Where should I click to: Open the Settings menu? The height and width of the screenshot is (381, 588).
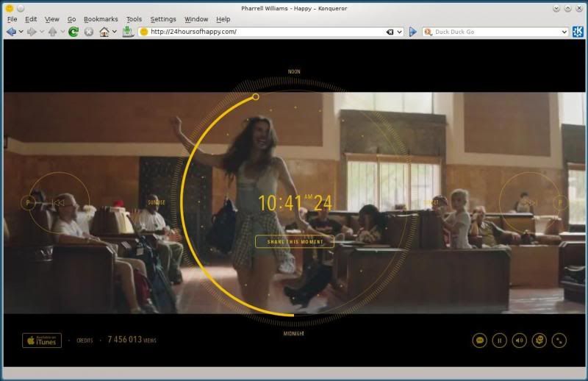163,19
